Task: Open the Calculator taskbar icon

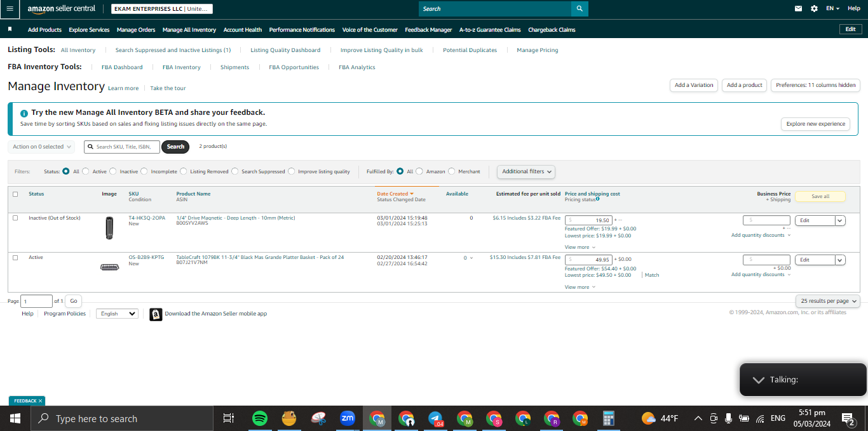Action: tap(609, 418)
